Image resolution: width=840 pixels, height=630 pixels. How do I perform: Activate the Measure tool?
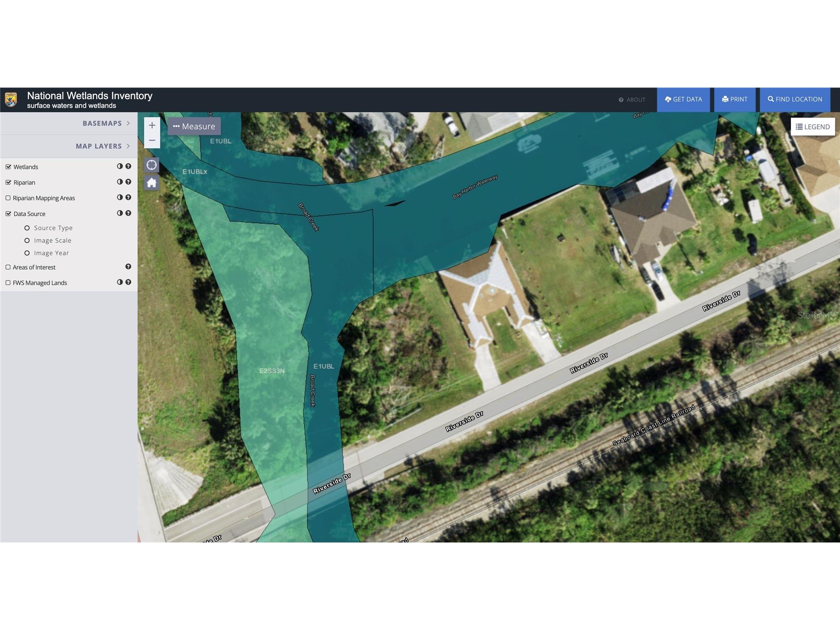(x=194, y=126)
